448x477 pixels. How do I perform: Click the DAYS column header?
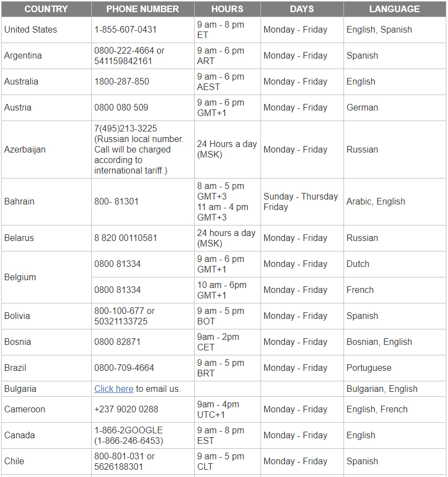pos(301,9)
